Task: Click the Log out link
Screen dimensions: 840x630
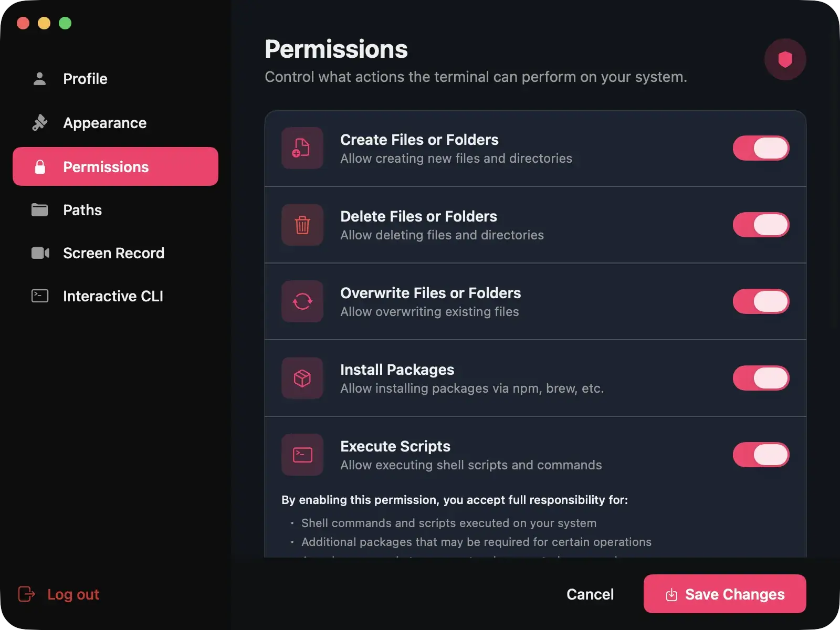Action: coord(73,594)
